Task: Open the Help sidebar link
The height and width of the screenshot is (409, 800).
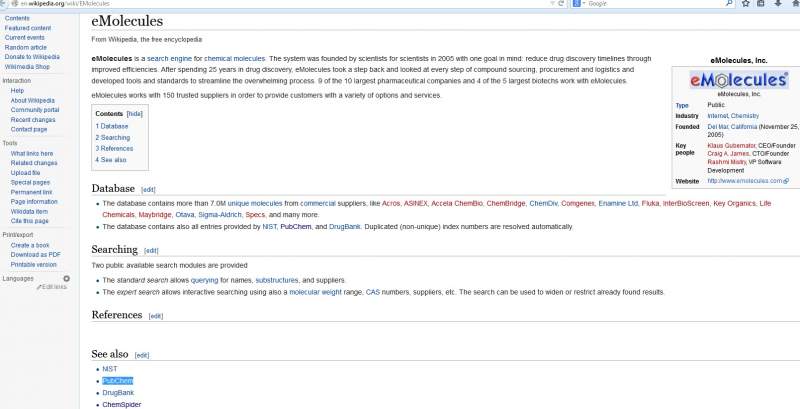Action: coord(17,91)
